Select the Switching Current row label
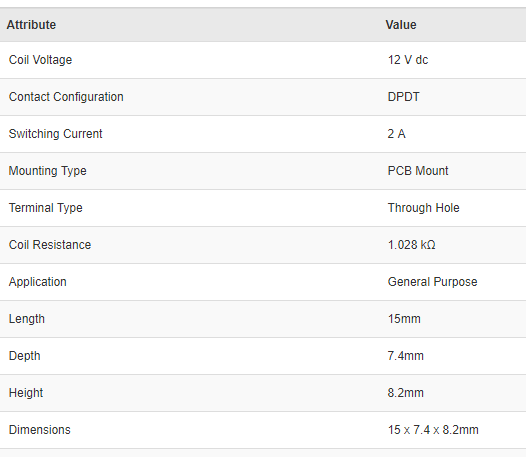The height and width of the screenshot is (457, 526). [x=55, y=134]
